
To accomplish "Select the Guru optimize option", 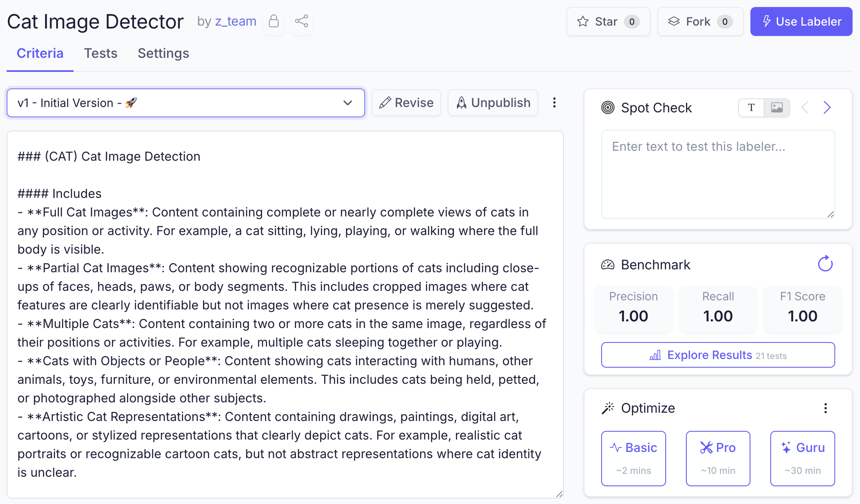I will (802, 458).
